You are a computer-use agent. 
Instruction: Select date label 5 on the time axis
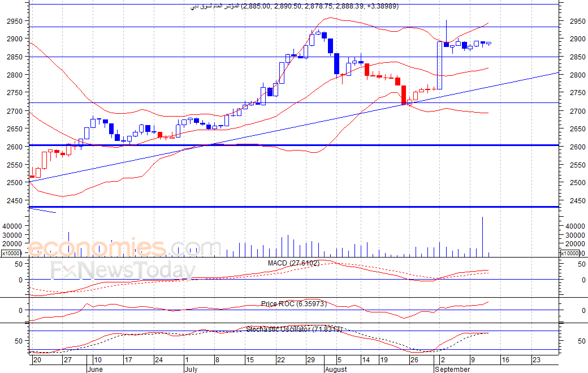tap(339, 360)
